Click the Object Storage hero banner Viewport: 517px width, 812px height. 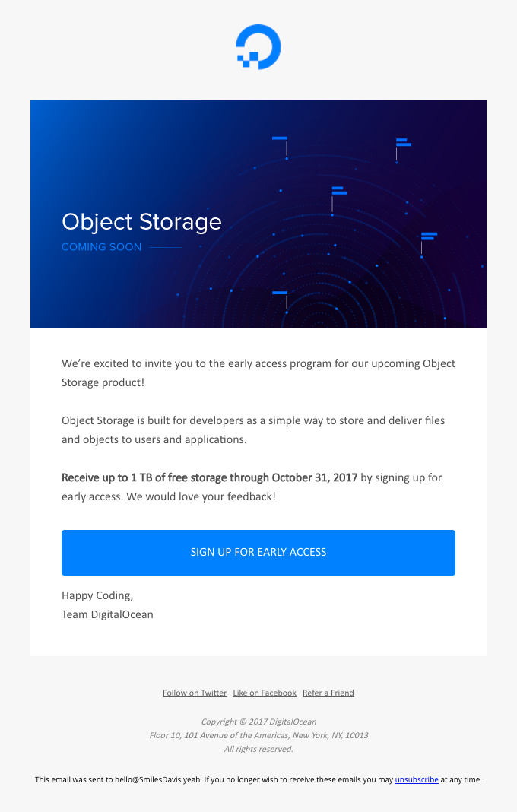(258, 214)
